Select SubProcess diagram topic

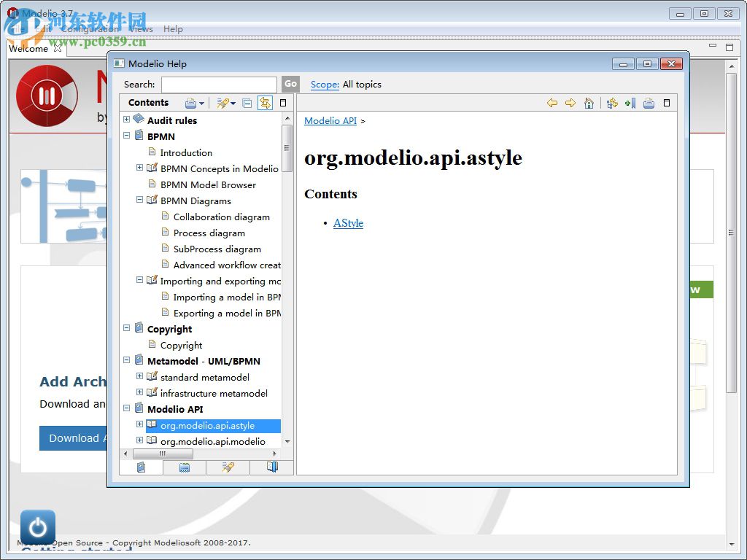click(x=217, y=249)
